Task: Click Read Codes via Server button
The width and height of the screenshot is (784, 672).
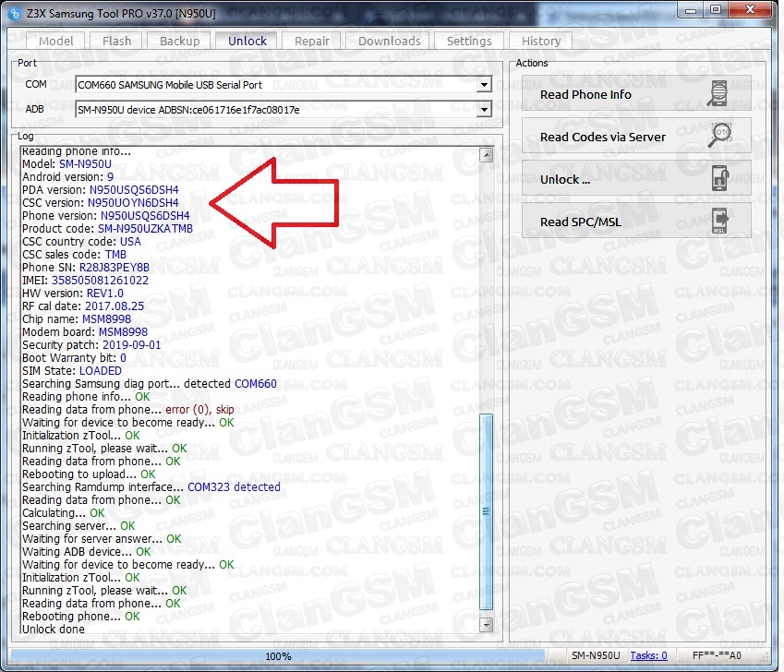Action: click(x=636, y=136)
